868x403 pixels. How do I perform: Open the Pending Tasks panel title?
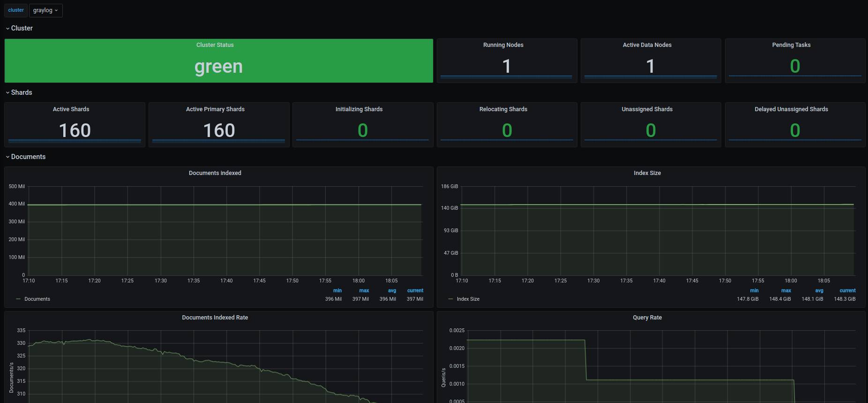click(792, 45)
